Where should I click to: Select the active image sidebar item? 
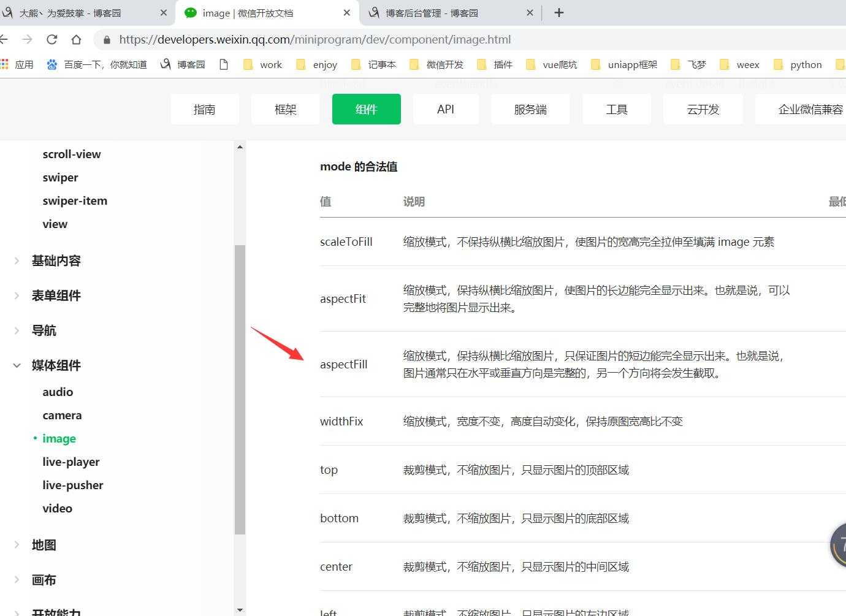(59, 439)
